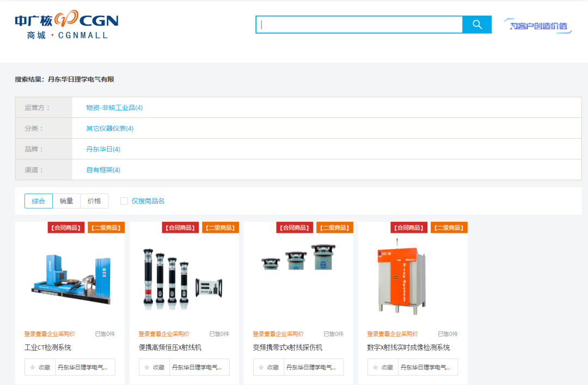Screen dimensions: 588x385
Task: Click the 已售0件 text on 工业CT检测系统 card
Action: (105, 334)
